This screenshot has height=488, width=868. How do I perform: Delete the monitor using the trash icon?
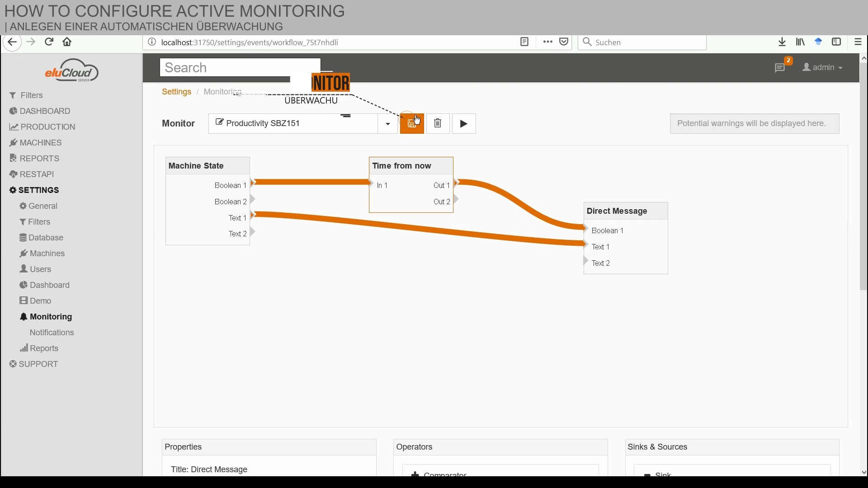(438, 123)
